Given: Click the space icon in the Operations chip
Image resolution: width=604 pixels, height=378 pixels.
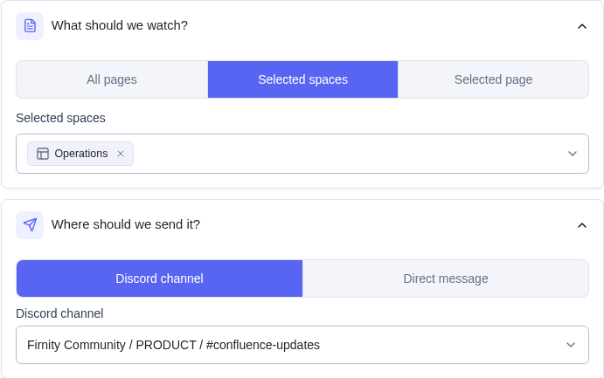Looking at the screenshot, I should pyautogui.click(x=42, y=154).
